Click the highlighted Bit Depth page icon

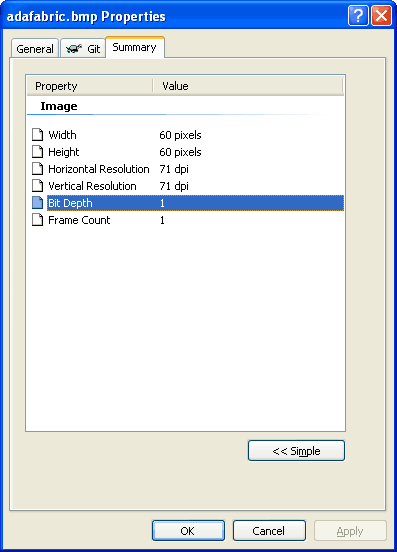[x=38, y=203]
